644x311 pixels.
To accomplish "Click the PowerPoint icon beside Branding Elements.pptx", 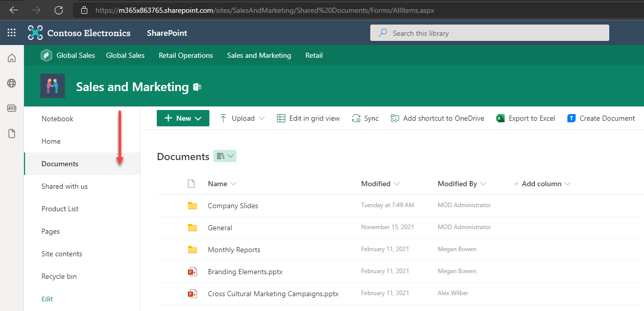I will point(193,272).
